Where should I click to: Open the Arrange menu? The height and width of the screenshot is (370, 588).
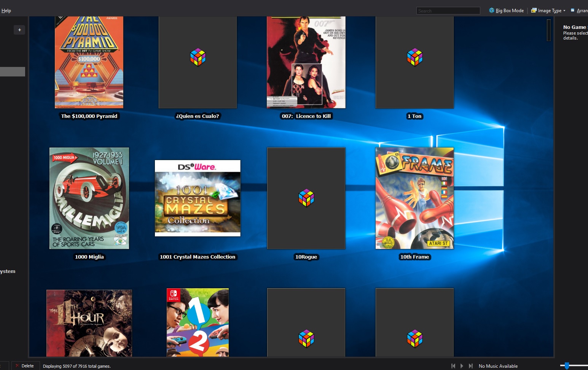tap(579, 11)
